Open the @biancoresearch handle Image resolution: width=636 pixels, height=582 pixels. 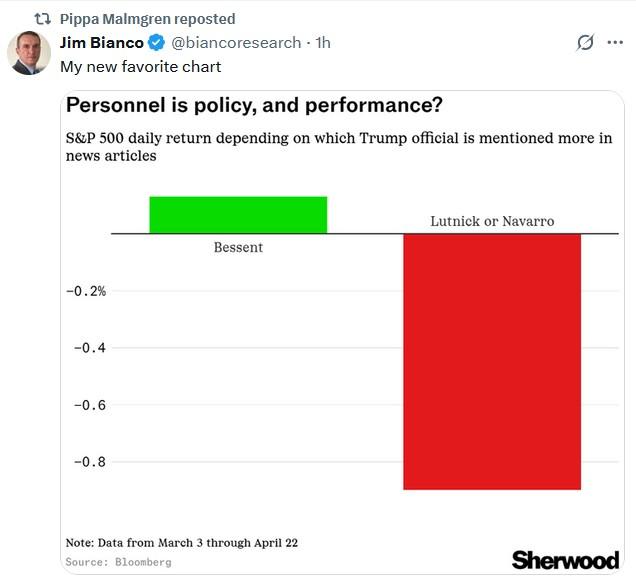coord(236,43)
